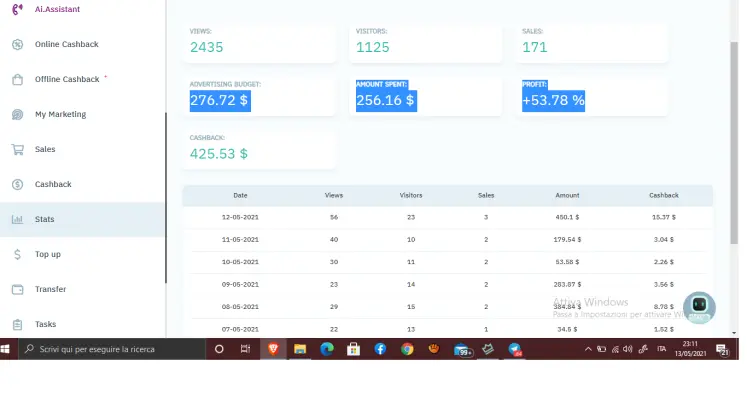
Task: Click the My Marketing target icon
Action: (x=18, y=114)
